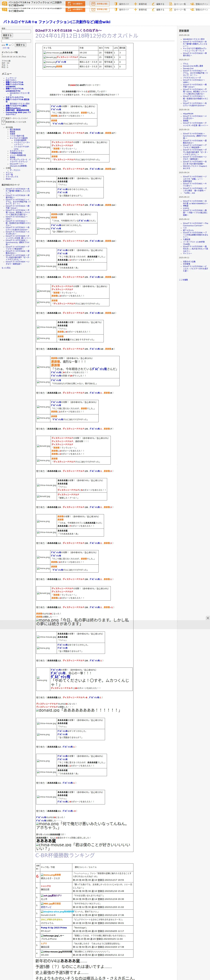This screenshot has height=980, width=210.
Task: Open 月影のボス全集 history link
Action: pyautogui.click(x=189, y=262)
